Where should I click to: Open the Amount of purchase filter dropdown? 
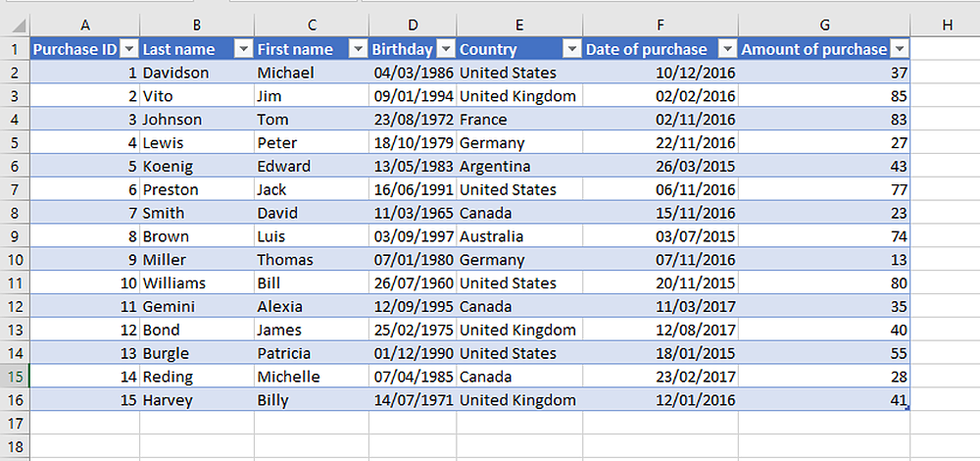pos(899,49)
